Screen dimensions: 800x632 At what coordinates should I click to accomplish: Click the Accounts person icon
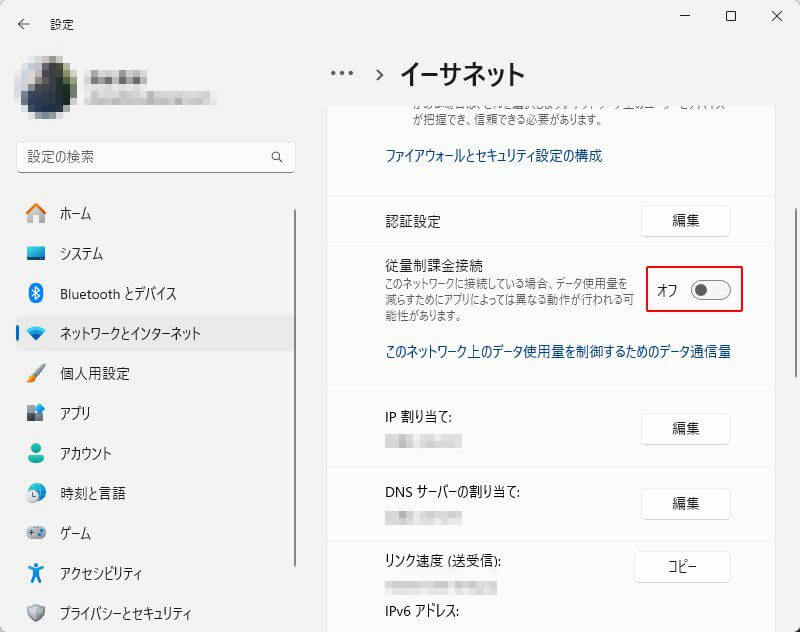coord(36,453)
